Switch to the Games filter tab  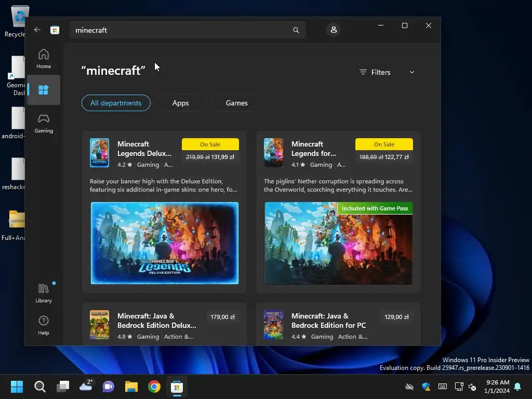click(x=236, y=103)
